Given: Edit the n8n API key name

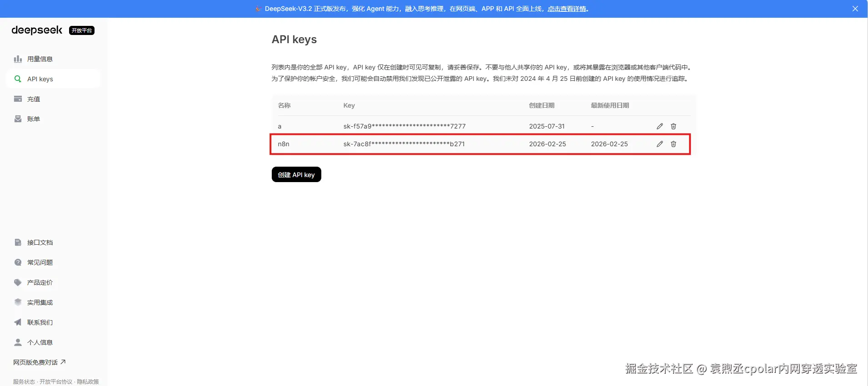Looking at the screenshot, I should (x=660, y=144).
